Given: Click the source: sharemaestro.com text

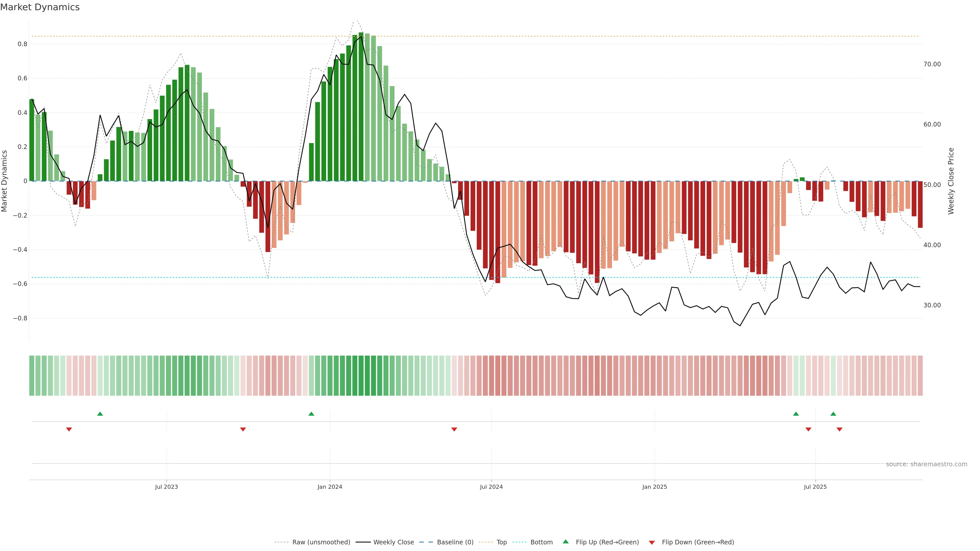Looking at the screenshot, I should coord(926,464).
